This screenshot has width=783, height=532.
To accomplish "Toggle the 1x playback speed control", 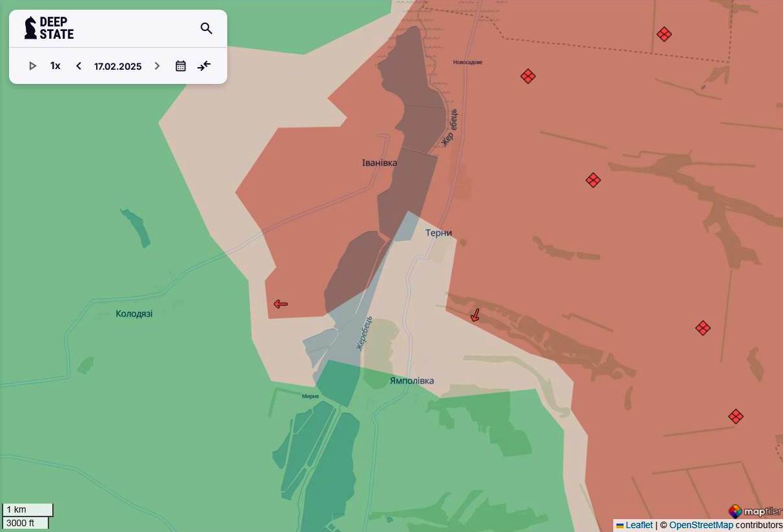I will (x=55, y=65).
